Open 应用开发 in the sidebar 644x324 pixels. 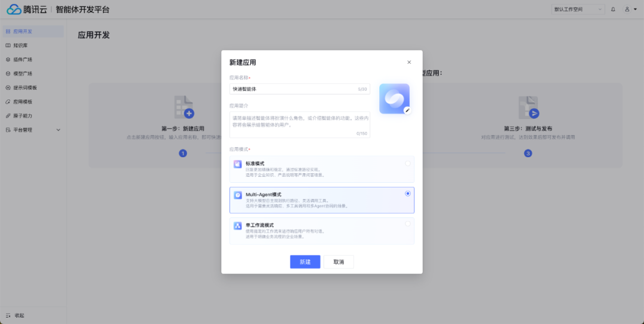(x=33, y=31)
